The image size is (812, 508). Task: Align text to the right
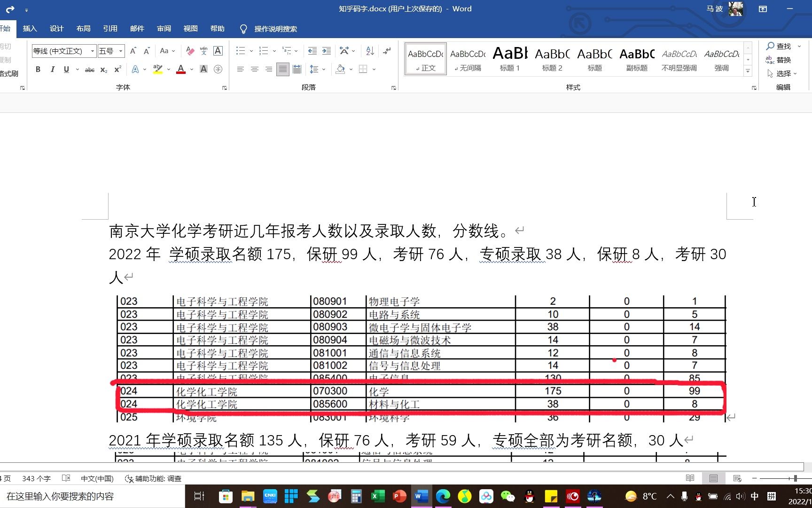click(268, 69)
